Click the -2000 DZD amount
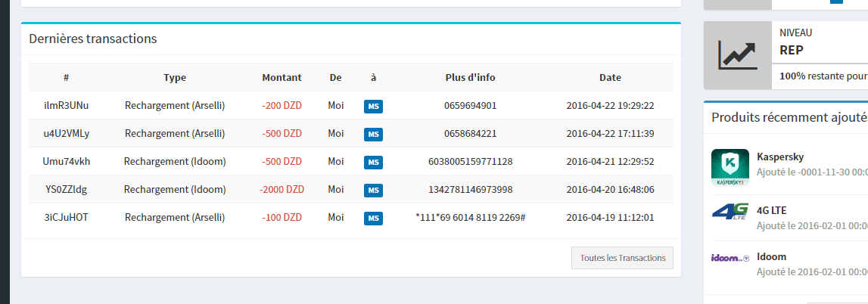Screen dimensions: 868x304 [x=282, y=190]
